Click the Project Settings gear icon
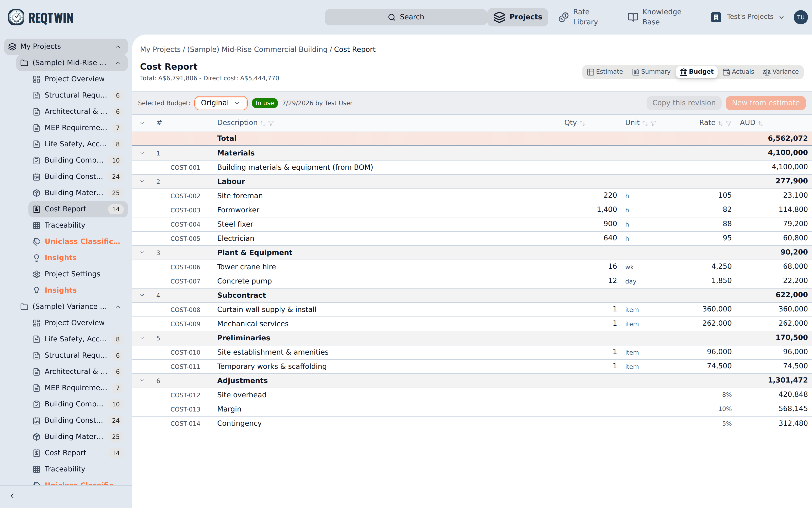 37,274
